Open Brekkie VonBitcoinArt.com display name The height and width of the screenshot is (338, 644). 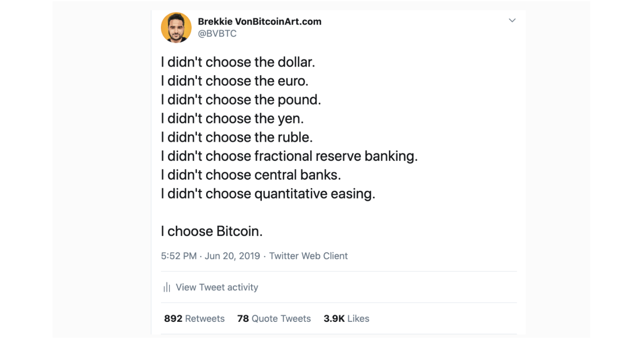pos(260,22)
